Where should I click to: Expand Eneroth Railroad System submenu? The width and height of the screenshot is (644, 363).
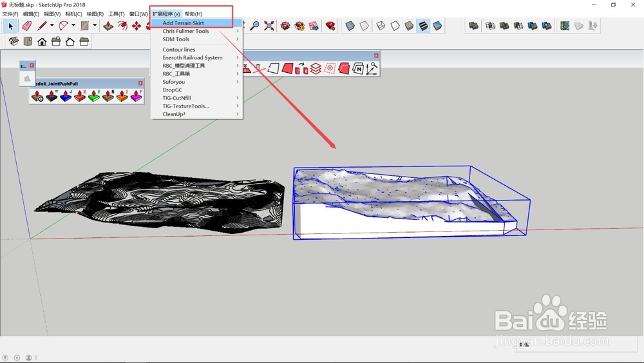click(196, 57)
